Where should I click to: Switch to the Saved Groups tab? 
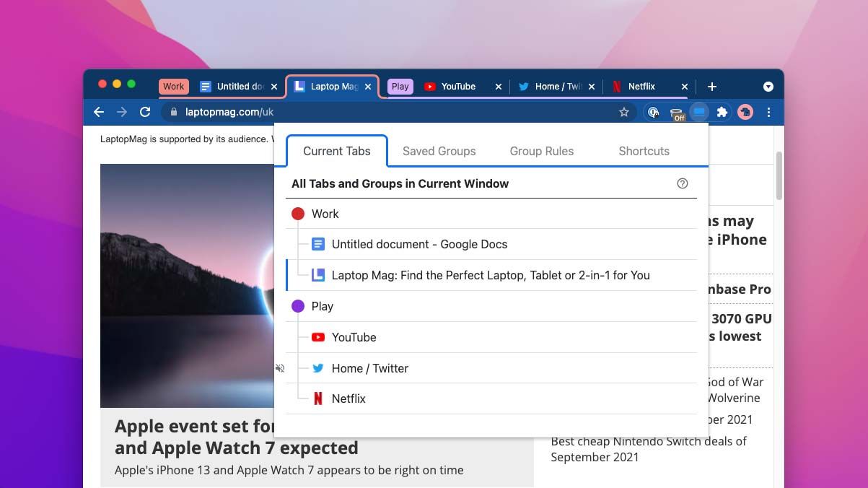pyautogui.click(x=439, y=151)
